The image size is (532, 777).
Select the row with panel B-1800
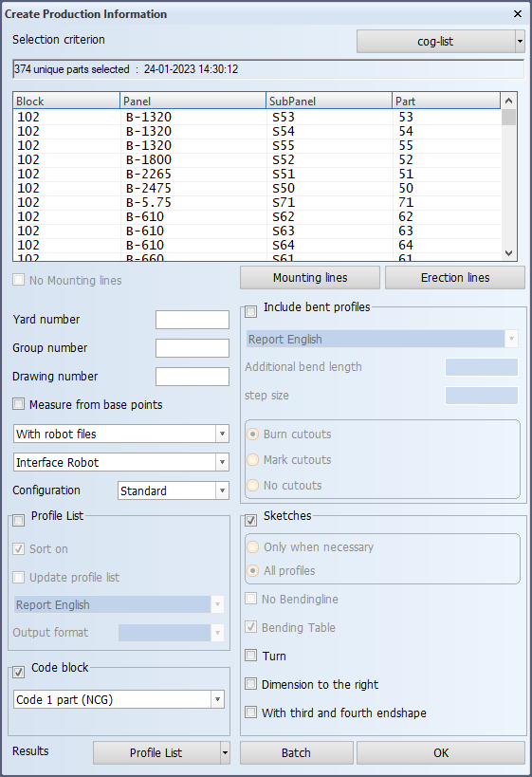[x=257, y=159]
